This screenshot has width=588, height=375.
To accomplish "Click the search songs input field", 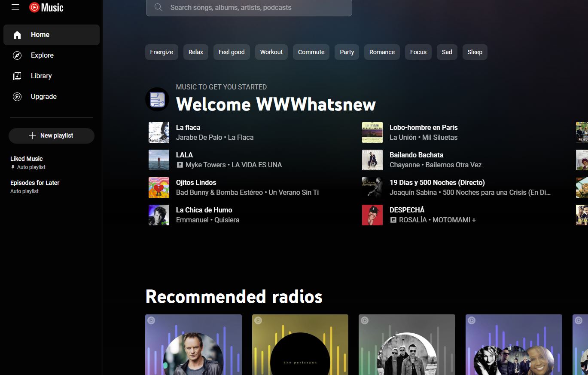I will pos(249,7).
